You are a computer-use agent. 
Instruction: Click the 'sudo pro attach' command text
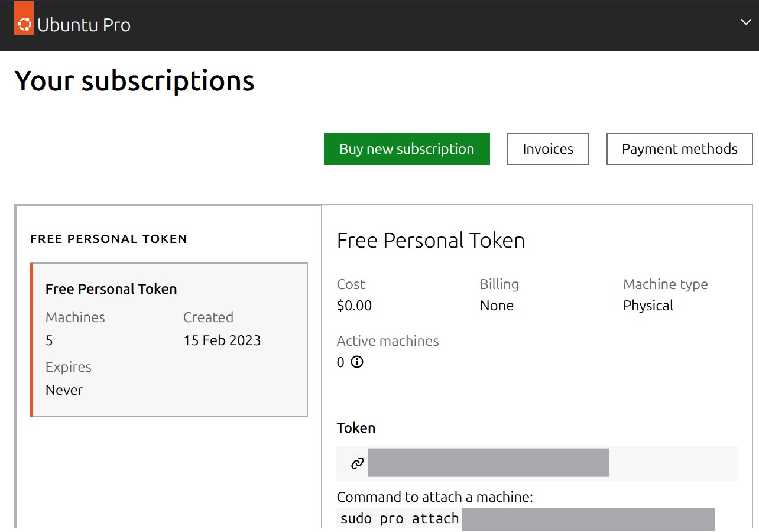click(400, 518)
